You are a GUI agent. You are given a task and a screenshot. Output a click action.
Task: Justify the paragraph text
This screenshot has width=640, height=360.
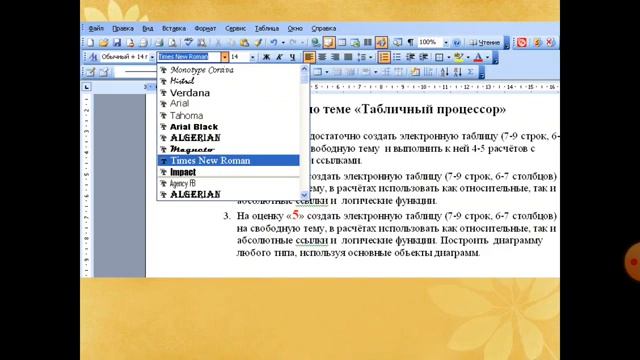(348, 57)
